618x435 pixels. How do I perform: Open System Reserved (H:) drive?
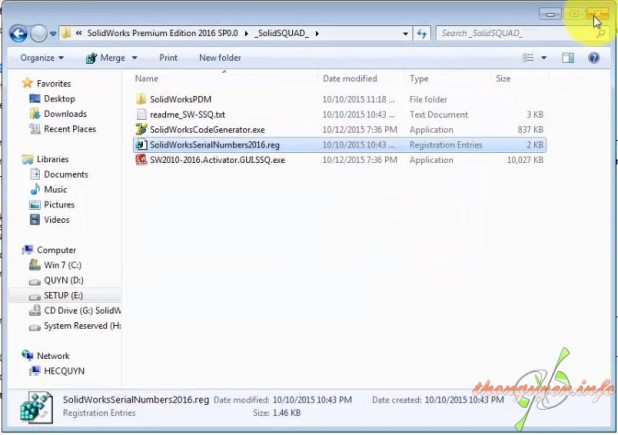point(82,326)
